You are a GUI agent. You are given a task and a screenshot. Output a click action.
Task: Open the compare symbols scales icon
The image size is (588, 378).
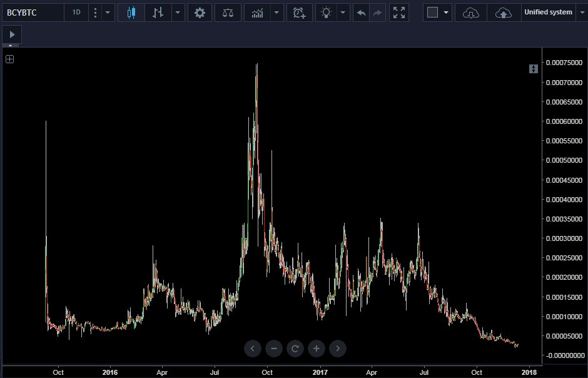click(228, 13)
